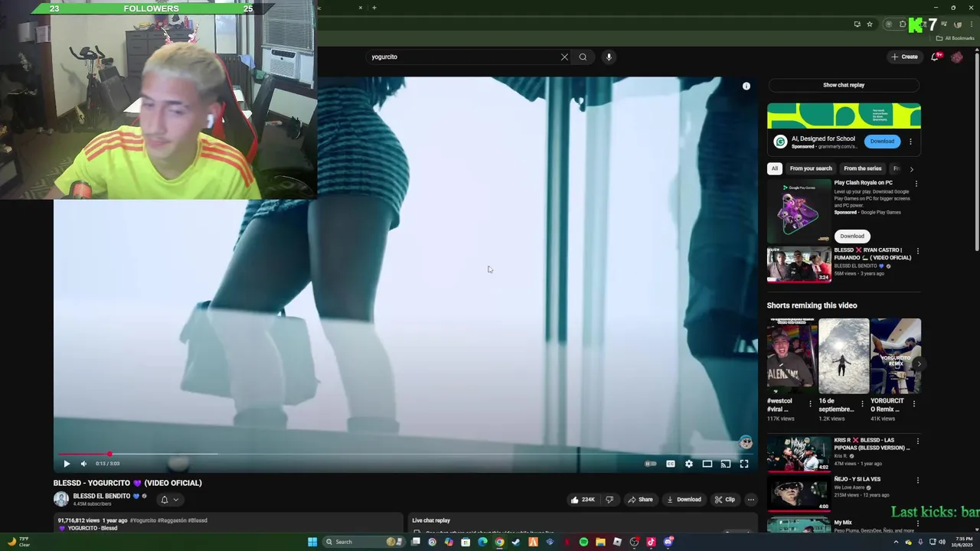Image resolution: width=980 pixels, height=551 pixels.
Task: Open YORGURCITO Remix short
Action: point(896,356)
